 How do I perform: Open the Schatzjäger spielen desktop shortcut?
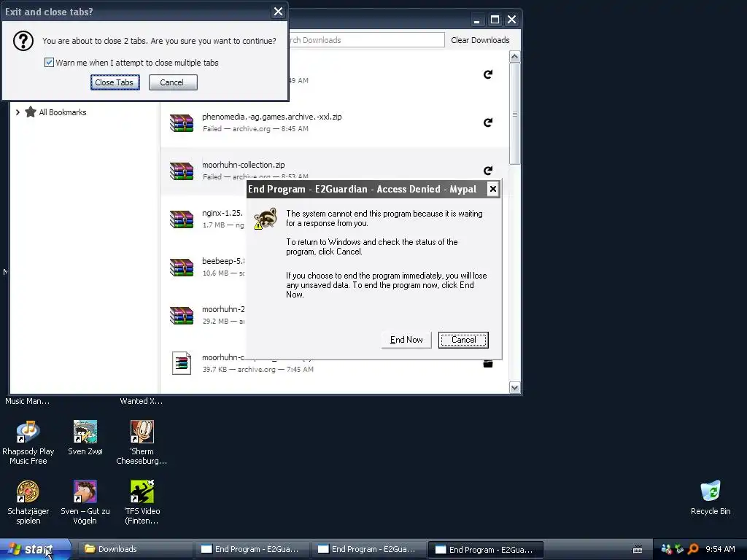28,491
